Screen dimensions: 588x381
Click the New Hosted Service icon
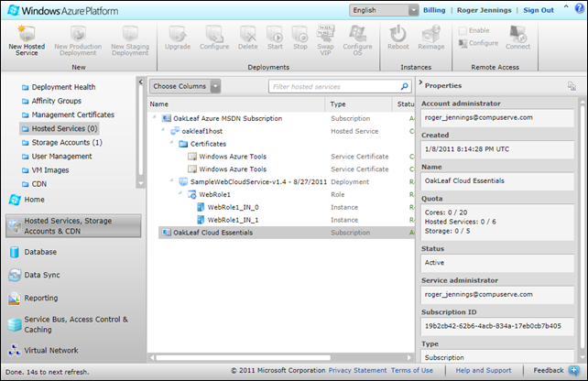click(x=28, y=33)
